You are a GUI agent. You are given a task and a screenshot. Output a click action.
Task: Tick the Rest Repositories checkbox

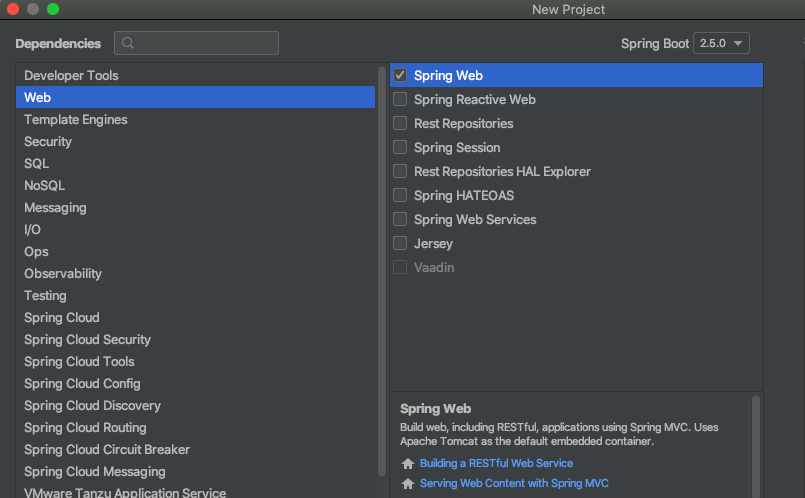point(400,123)
